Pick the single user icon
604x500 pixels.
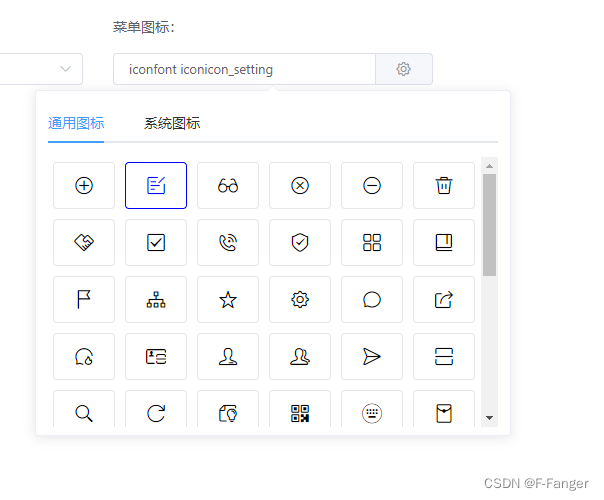(x=228, y=357)
